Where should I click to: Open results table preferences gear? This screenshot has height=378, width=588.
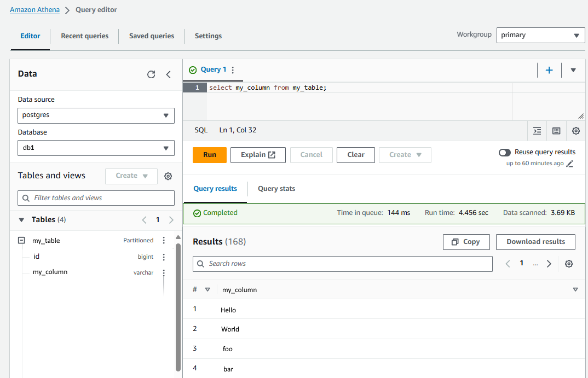point(569,264)
